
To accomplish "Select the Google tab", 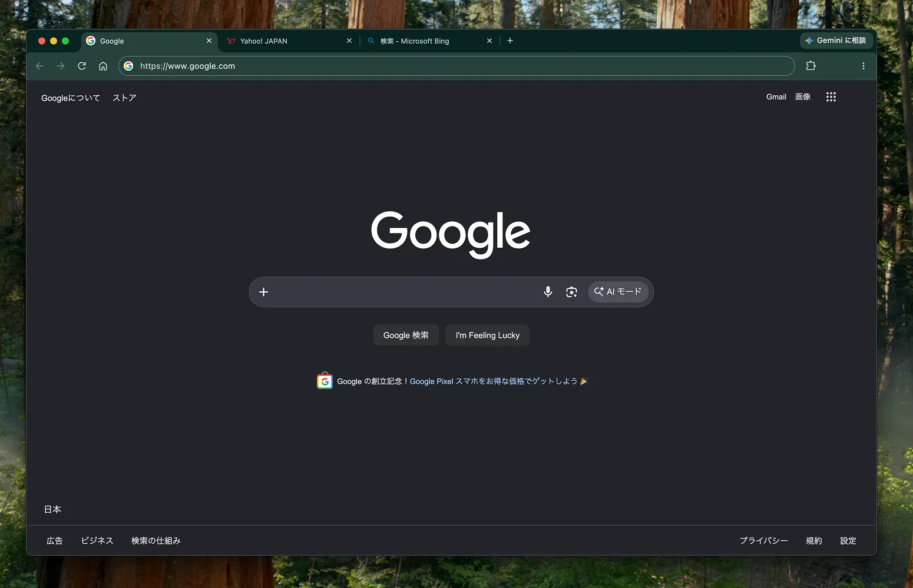I will click(x=148, y=41).
